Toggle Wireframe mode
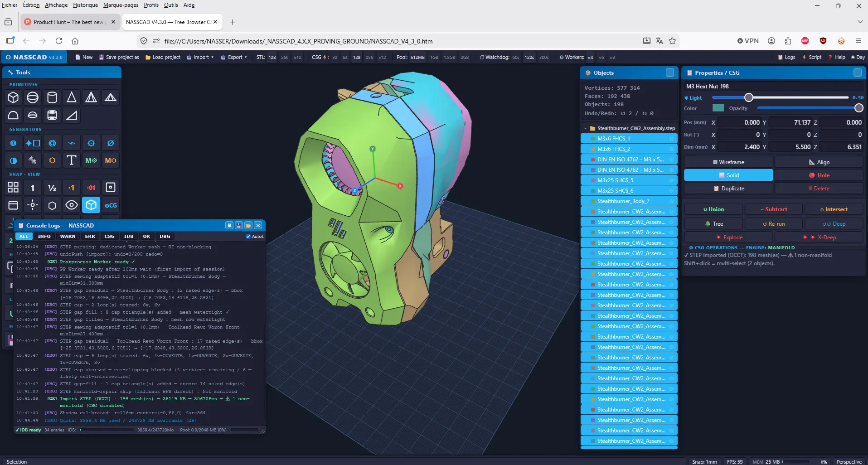The height and width of the screenshot is (465, 868). click(x=728, y=162)
